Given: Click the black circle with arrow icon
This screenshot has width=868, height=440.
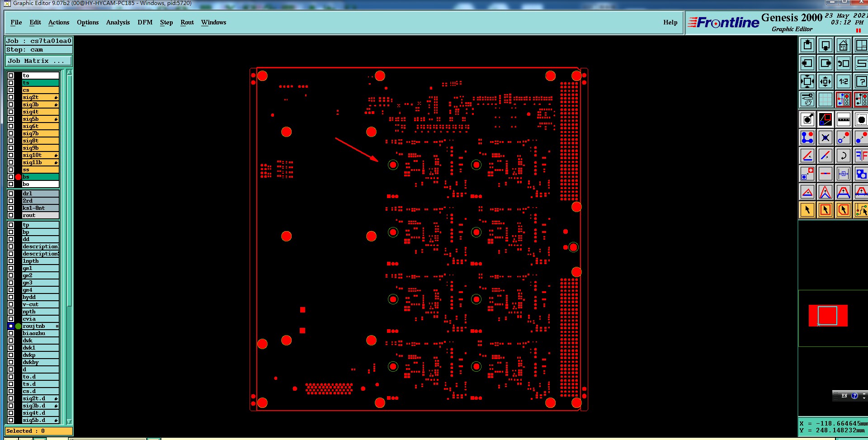Looking at the screenshot, I should (807, 119).
